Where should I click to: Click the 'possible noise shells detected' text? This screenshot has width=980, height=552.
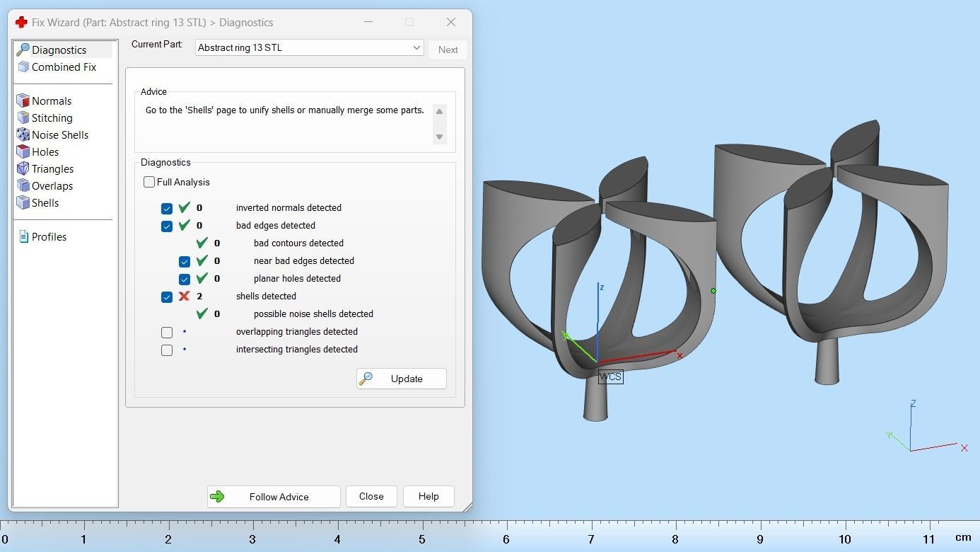[313, 314]
